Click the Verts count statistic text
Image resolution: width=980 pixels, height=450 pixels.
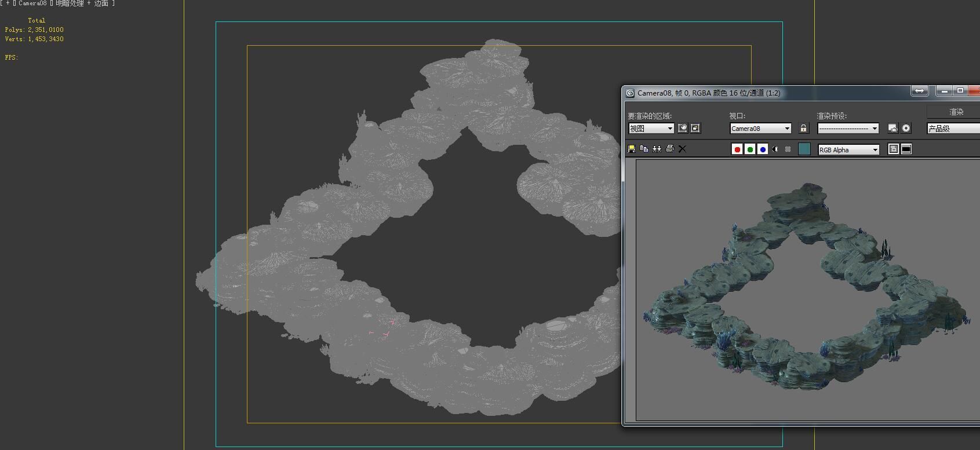point(34,39)
